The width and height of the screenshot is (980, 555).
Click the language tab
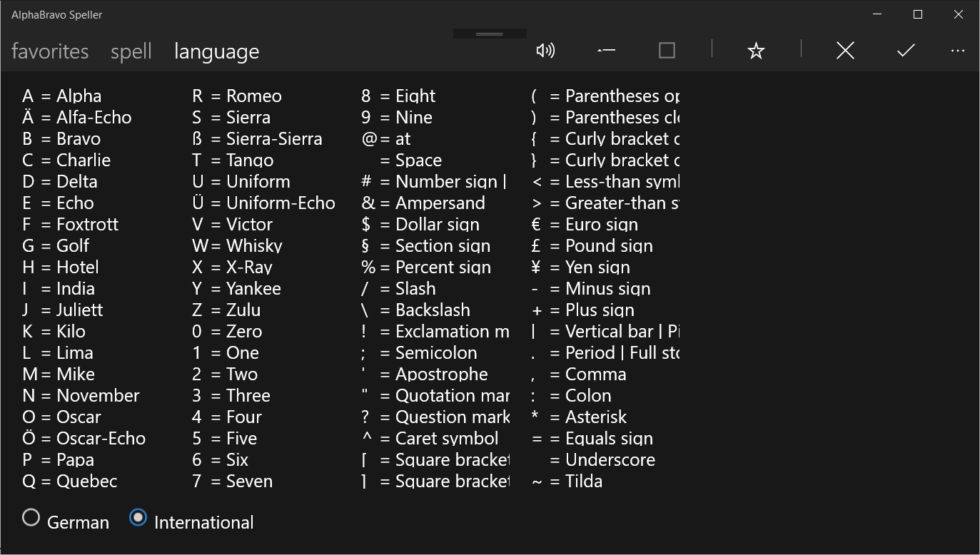[x=216, y=51]
